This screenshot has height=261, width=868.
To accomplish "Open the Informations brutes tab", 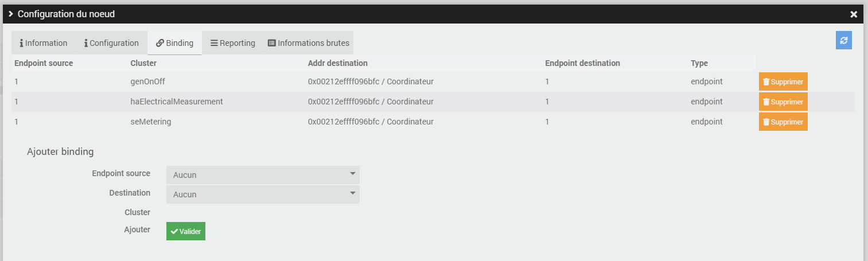I will point(308,43).
